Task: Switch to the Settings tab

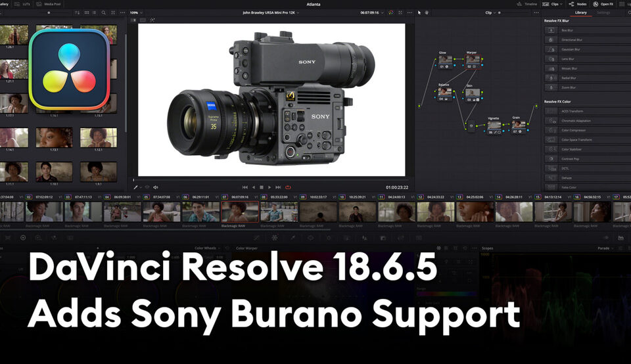Action: 603,12
